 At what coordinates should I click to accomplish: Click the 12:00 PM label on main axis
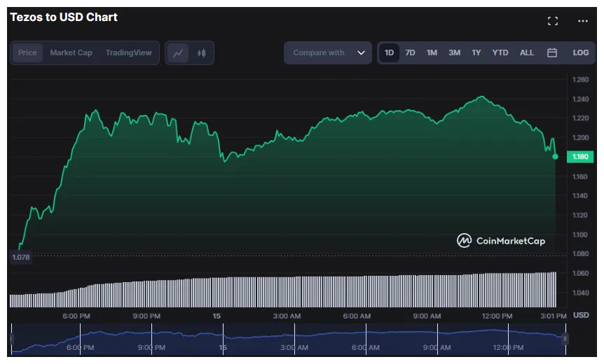click(497, 316)
